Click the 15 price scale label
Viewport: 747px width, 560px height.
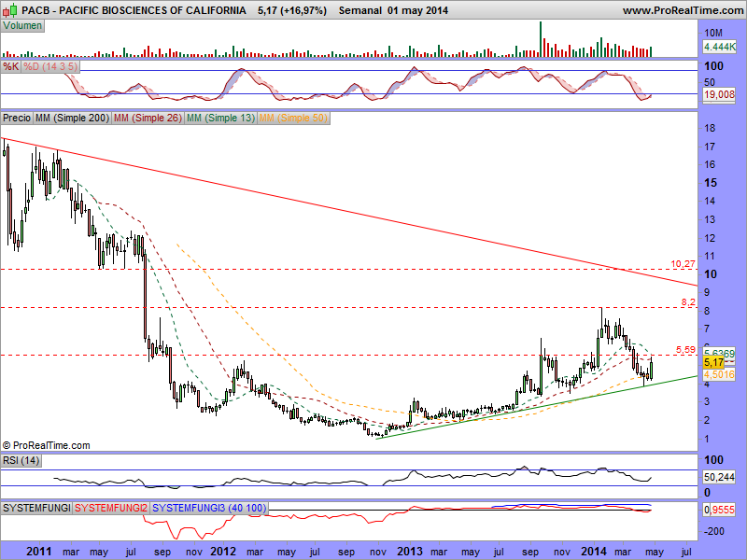tap(711, 183)
